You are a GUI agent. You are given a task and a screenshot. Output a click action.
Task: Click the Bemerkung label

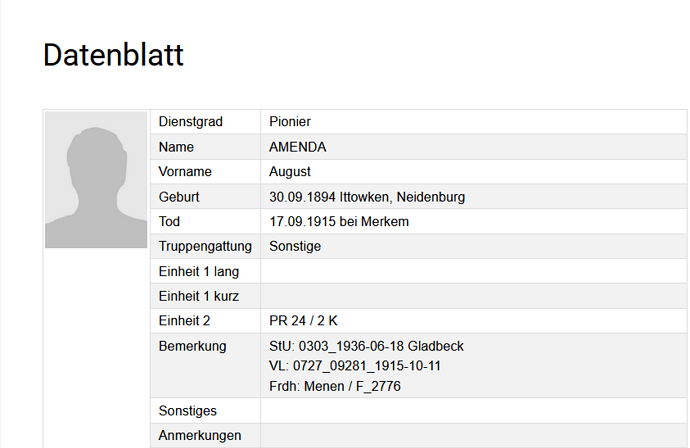click(x=192, y=346)
